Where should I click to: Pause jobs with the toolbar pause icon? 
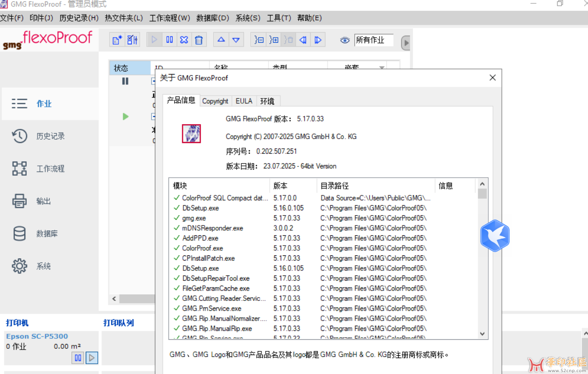click(x=170, y=40)
